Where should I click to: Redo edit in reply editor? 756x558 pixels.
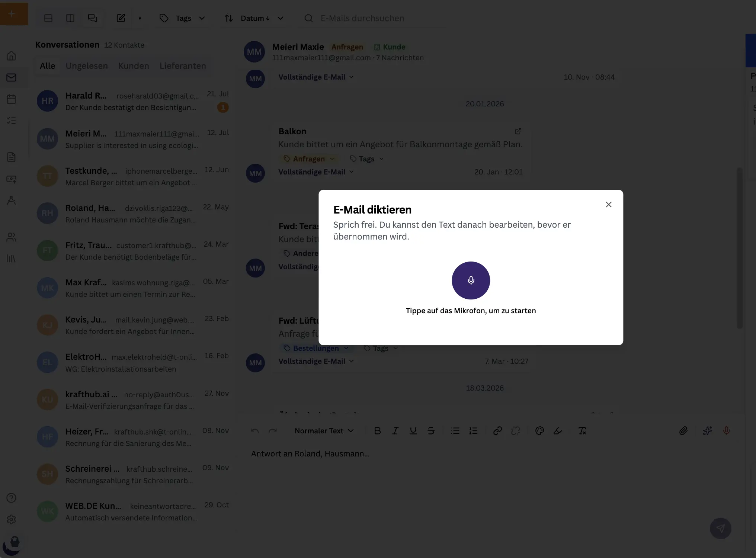tap(273, 431)
